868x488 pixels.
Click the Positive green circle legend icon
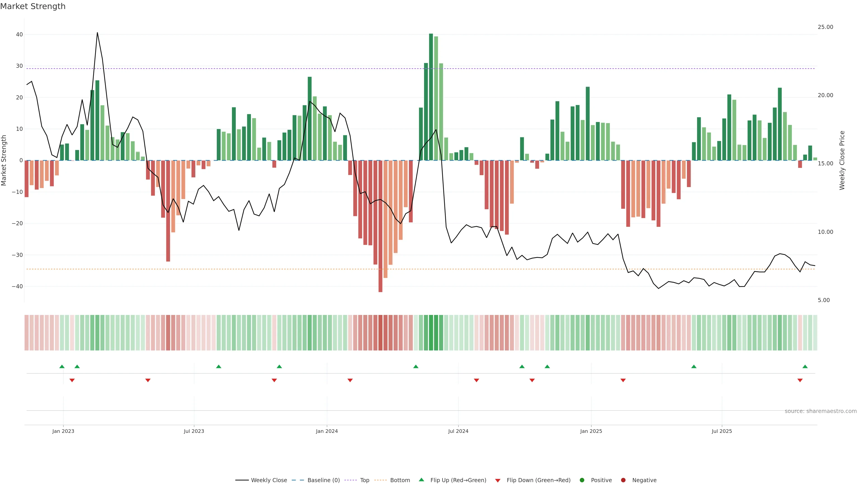(582, 480)
